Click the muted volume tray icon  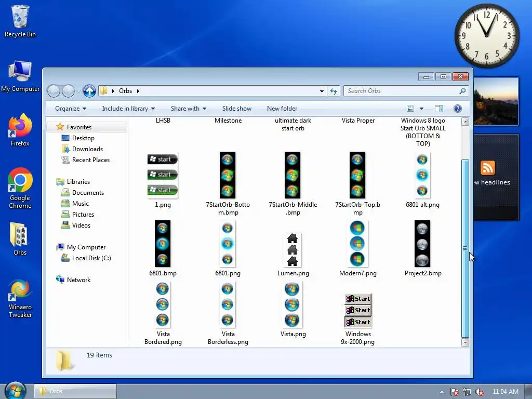(x=480, y=392)
